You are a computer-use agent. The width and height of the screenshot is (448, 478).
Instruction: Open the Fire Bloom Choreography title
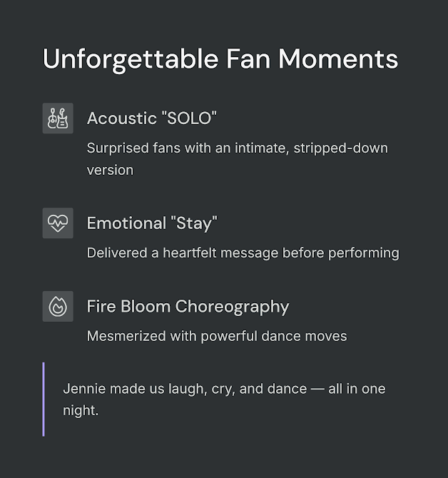pos(188,307)
